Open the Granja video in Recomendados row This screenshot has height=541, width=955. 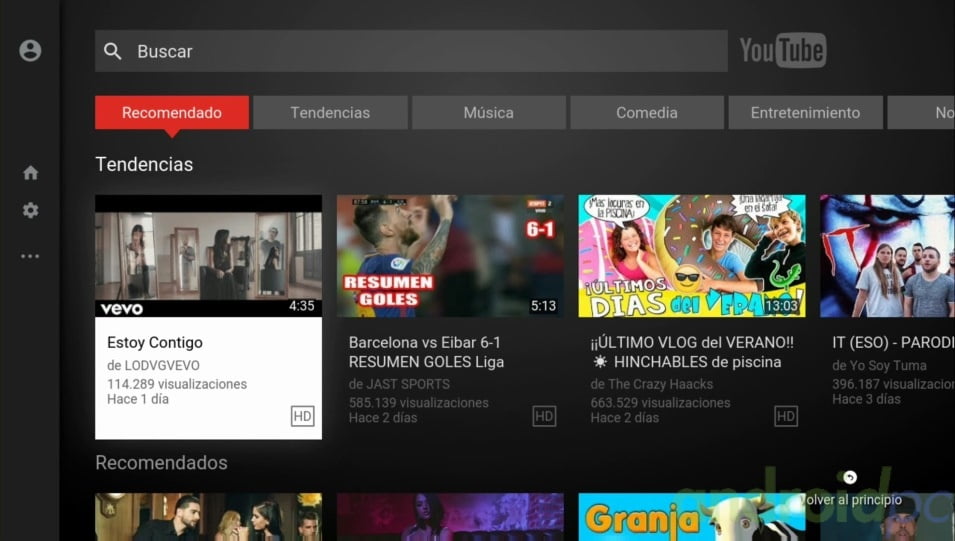tap(692, 517)
